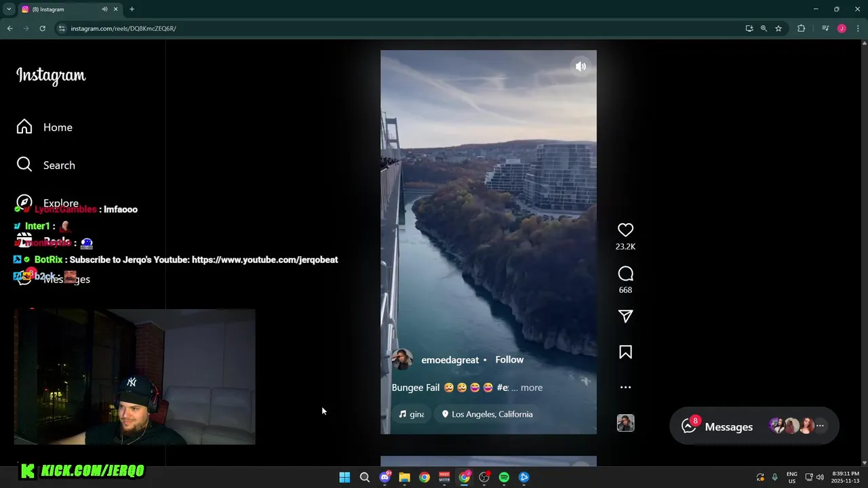Bookmark this page with the star icon
Screen dimensions: 868x488
click(x=778, y=28)
